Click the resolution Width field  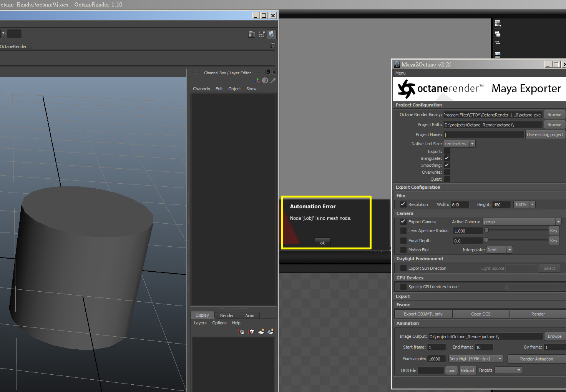460,204
